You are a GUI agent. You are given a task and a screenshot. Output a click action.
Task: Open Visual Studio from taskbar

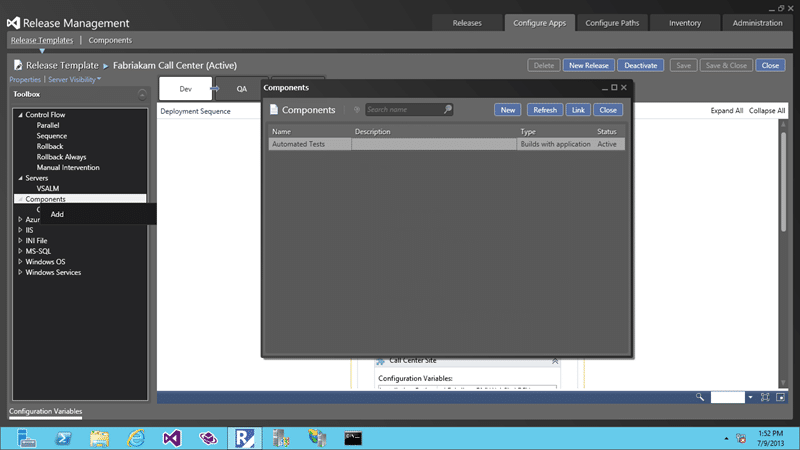[172, 438]
